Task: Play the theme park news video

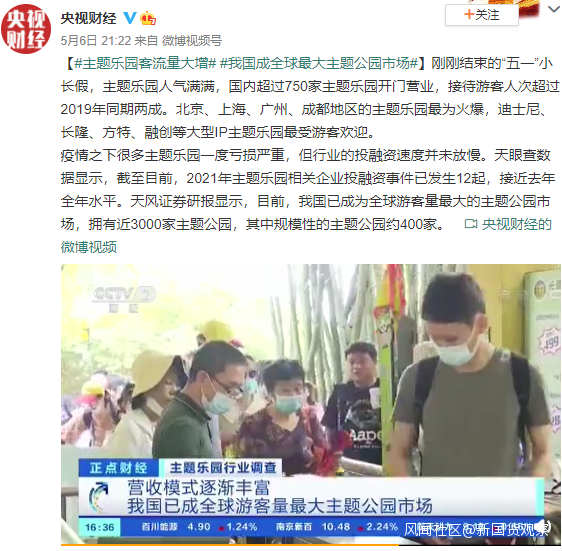Action: tap(311, 404)
